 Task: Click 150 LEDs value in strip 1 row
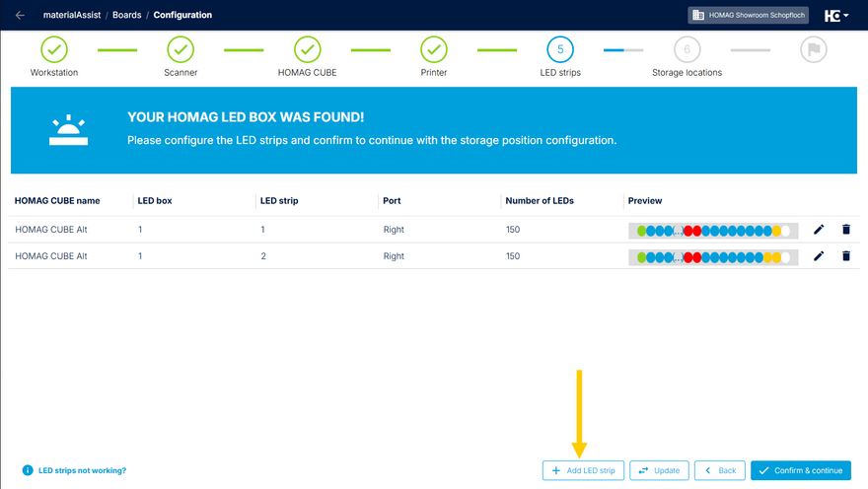click(513, 230)
